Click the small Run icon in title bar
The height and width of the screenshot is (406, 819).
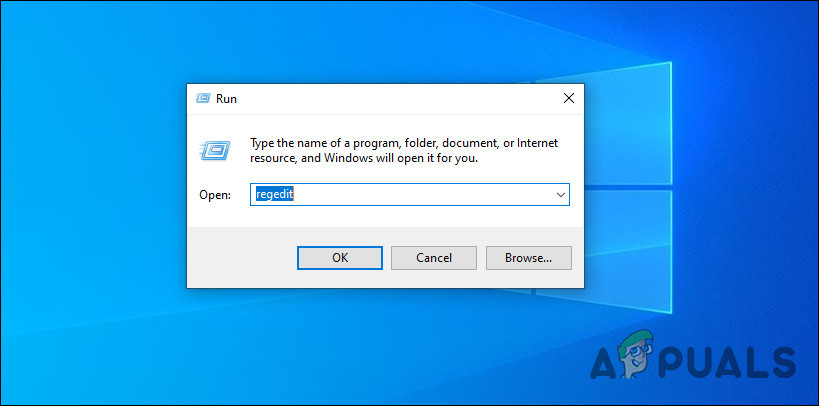pyautogui.click(x=203, y=99)
